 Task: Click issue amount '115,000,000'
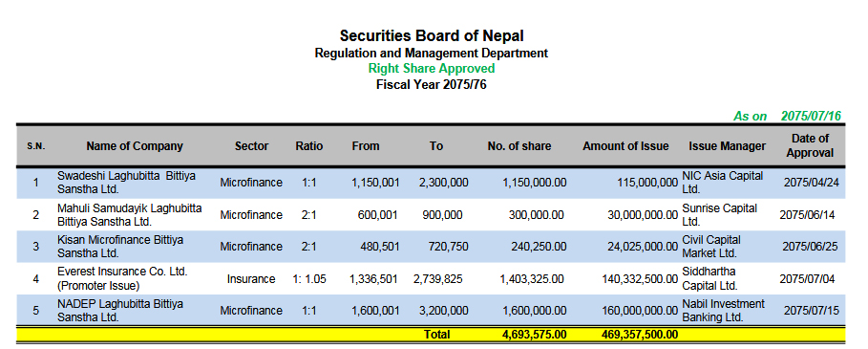pyautogui.click(x=646, y=183)
